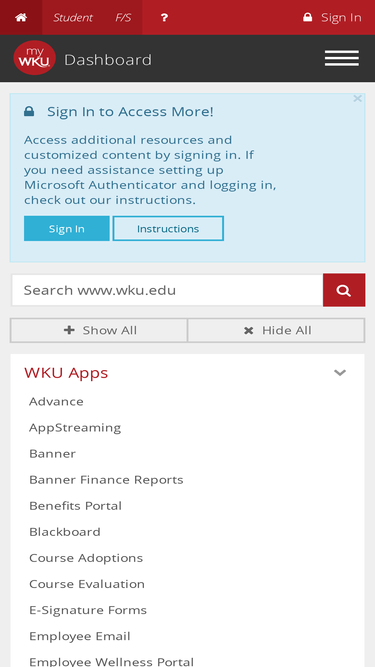Open the Banner Finance Reports link
The height and width of the screenshot is (667, 375).
(106, 479)
